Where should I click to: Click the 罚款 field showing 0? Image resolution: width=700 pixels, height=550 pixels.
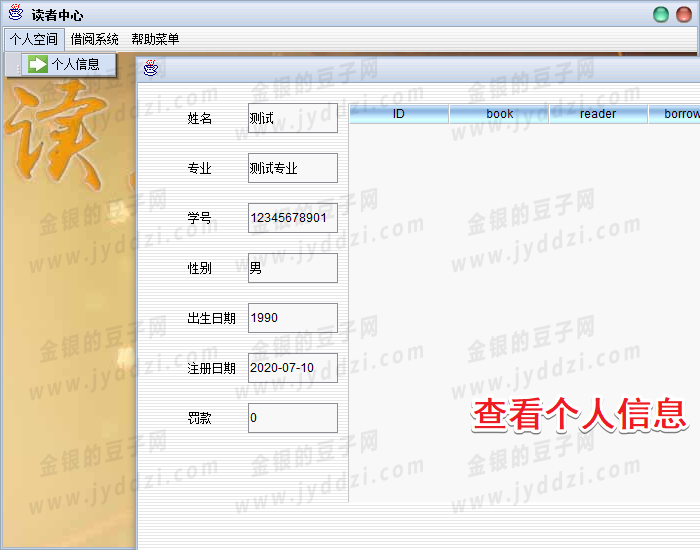pos(293,418)
